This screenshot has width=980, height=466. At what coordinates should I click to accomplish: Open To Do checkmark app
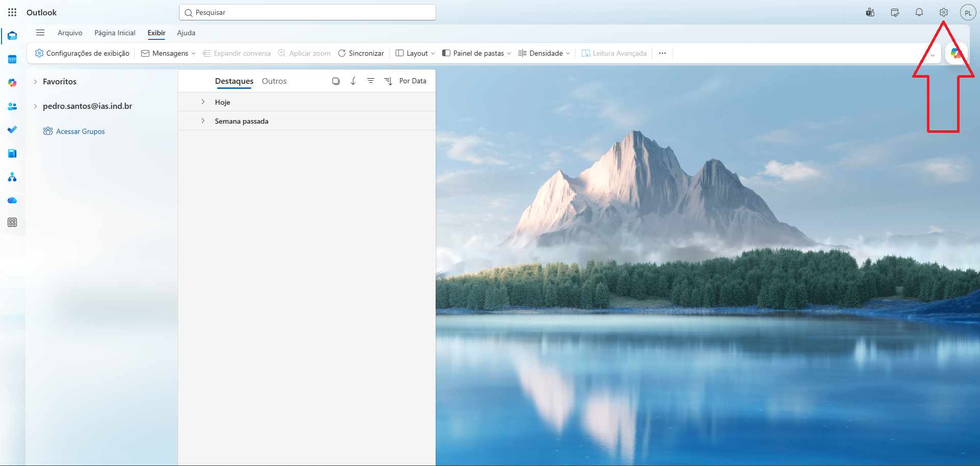pyautogui.click(x=12, y=130)
